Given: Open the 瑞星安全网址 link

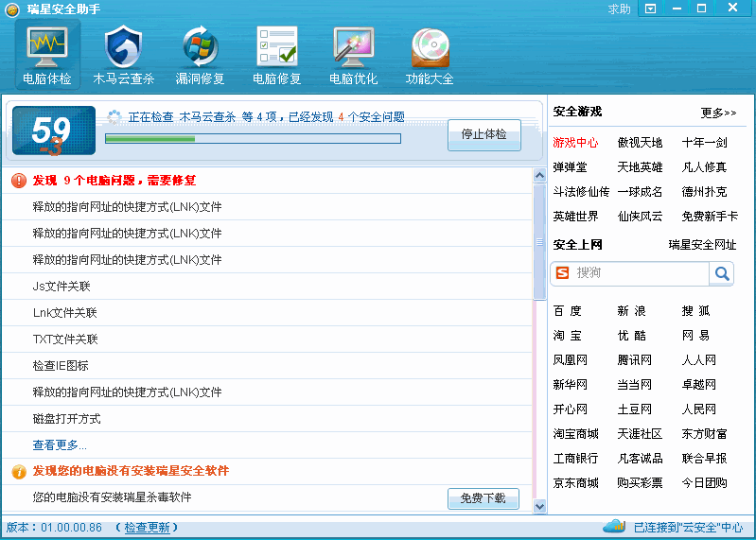Looking at the screenshot, I should click(x=702, y=245).
